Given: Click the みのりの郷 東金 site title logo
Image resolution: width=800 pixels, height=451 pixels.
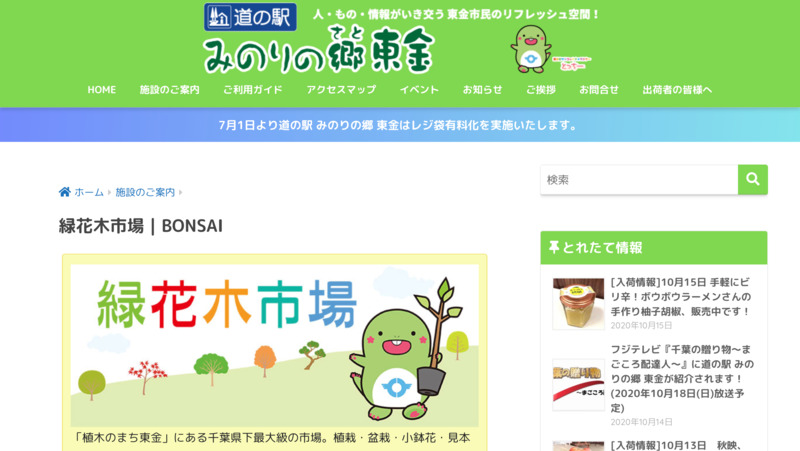Looking at the screenshot, I should [318, 51].
